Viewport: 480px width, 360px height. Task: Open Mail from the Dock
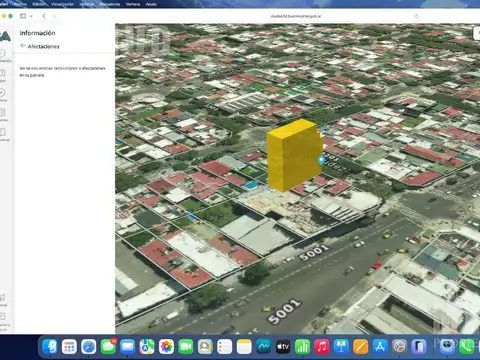click(127, 347)
